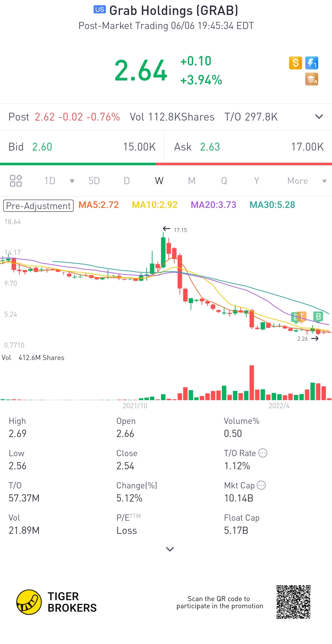
Task: Select the Q quarterly chart tab
Action: point(224,181)
